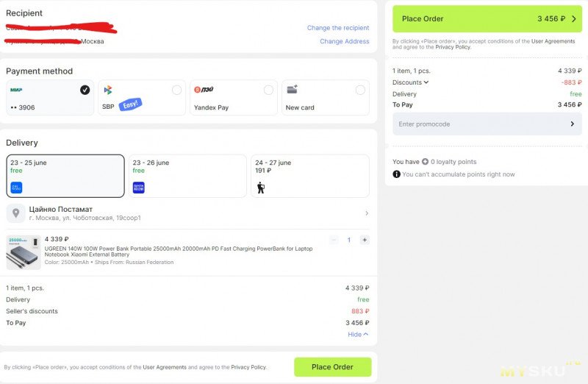The width and height of the screenshot is (588, 384).
Task: Select the Yandex Pay radio button
Action: pos(268,90)
